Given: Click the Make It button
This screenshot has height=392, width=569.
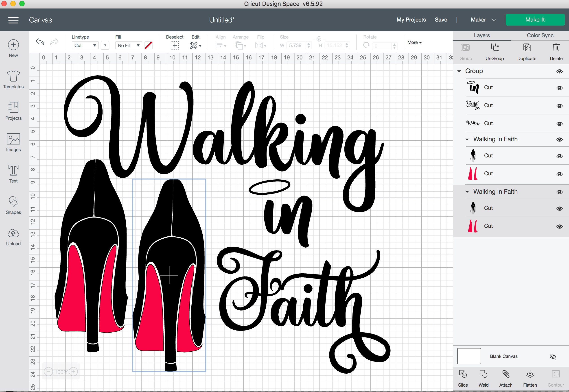Looking at the screenshot, I should 535,20.
